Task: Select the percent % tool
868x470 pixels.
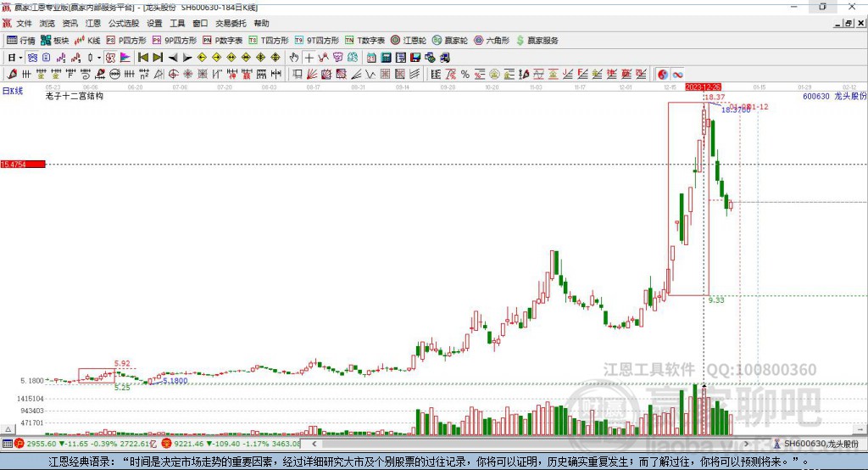Action: [465, 75]
